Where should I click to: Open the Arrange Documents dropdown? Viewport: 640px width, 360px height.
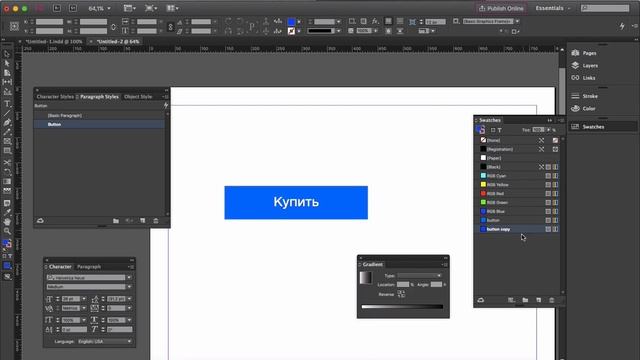tap(173, 8)
